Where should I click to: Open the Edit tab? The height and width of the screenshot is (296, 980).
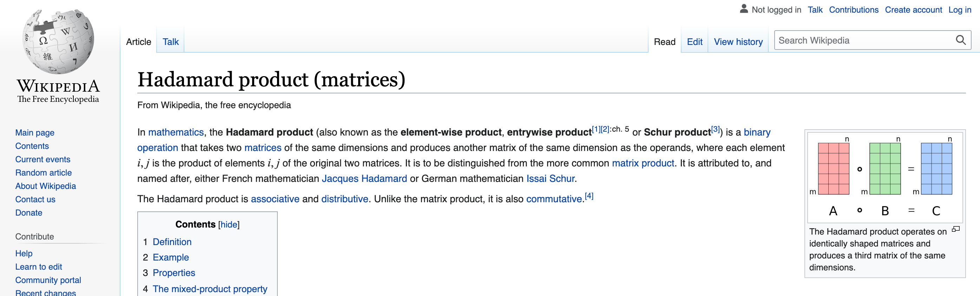(x=694, y=41)
